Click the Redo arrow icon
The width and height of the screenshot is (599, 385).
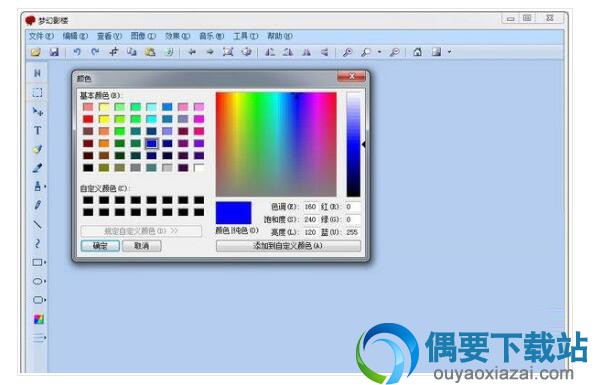95,52
